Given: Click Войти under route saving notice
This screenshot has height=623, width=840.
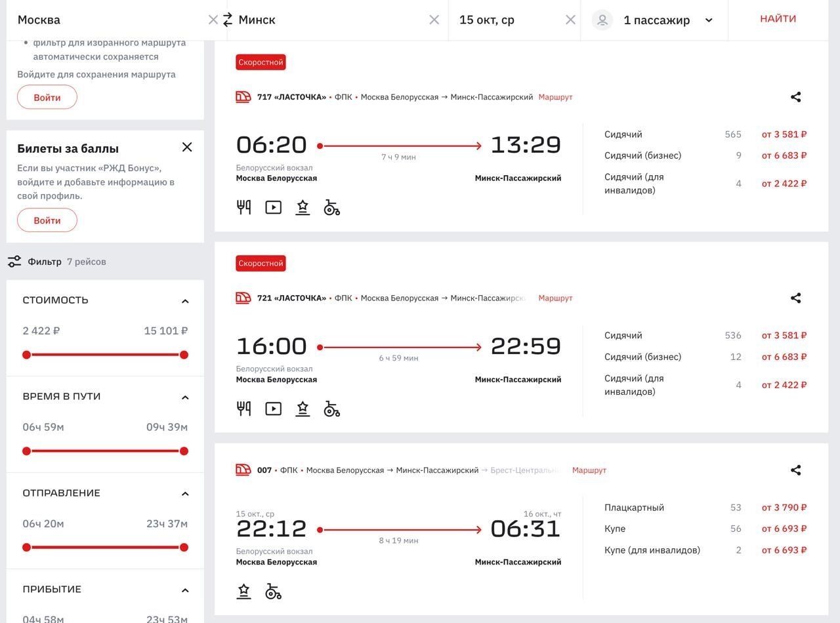Looking at the screenshot, I should click(x=47, y=98).
